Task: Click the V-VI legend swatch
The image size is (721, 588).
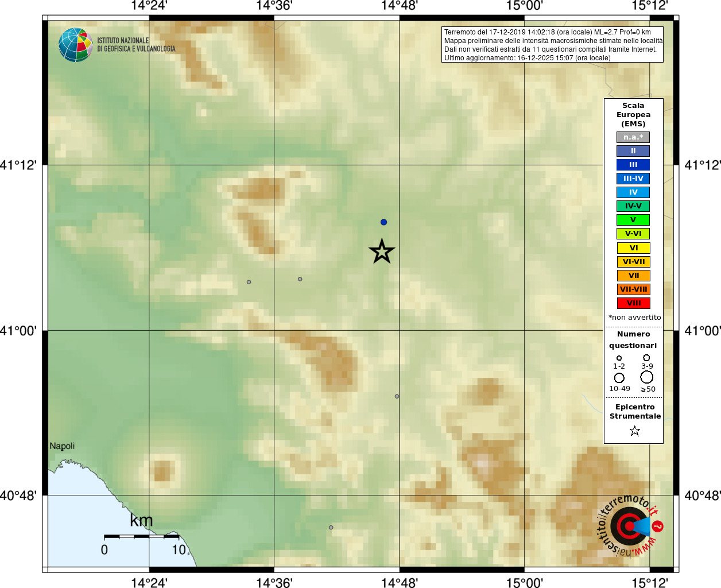Action: (x=633, y=234)
